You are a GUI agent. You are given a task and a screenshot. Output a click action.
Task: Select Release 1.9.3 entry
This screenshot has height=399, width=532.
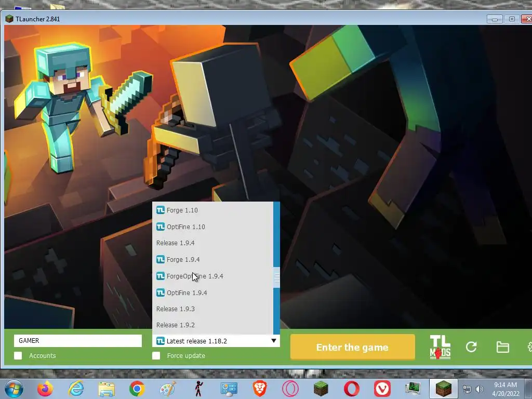point(212,309)
